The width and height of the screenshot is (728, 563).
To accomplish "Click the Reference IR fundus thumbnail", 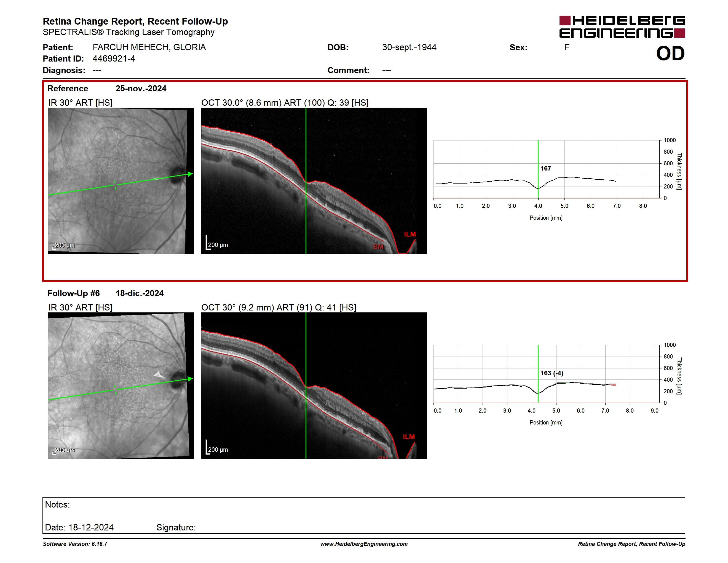I will pyautogui.click(x=121, y=181).
